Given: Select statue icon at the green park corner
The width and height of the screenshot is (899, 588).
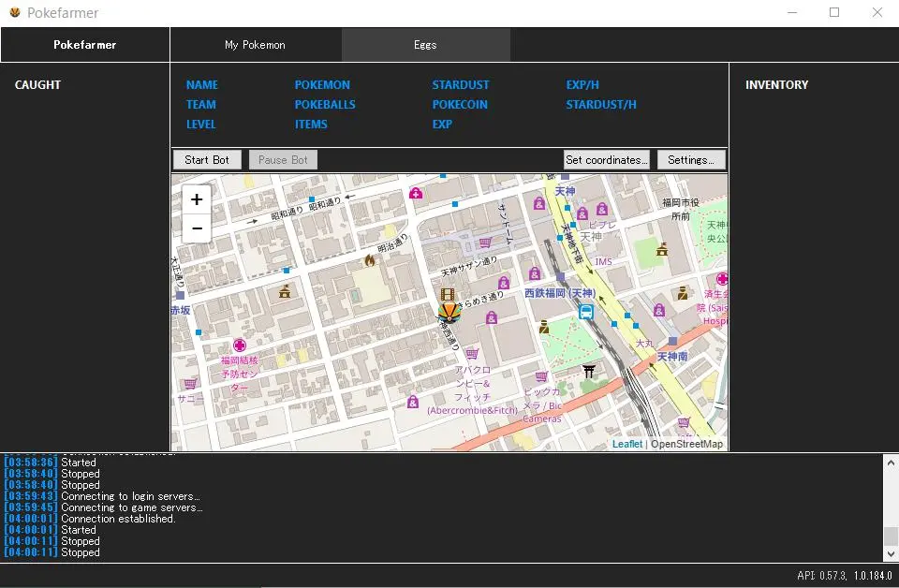Looking at the screenshot, I should point(543,327).
